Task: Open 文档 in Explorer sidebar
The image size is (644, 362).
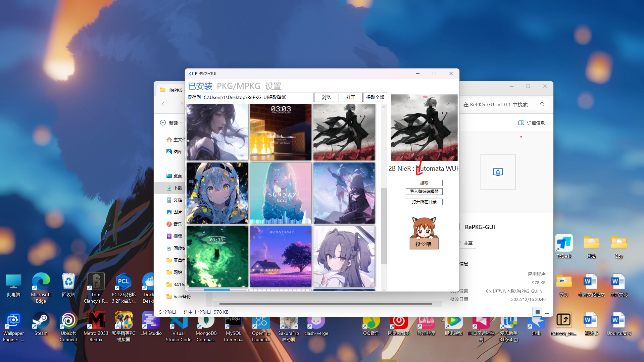Action: click(175, 200)
